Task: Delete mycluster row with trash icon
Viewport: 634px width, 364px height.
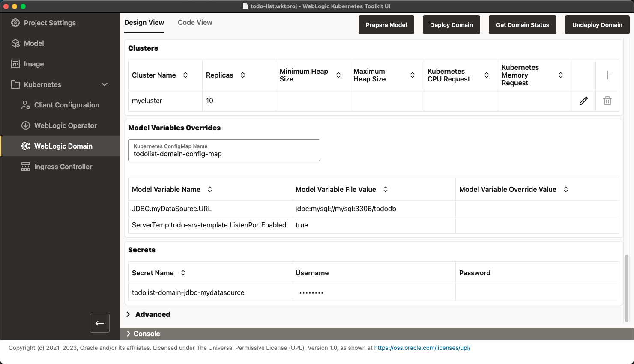Action: coord(607,101)
